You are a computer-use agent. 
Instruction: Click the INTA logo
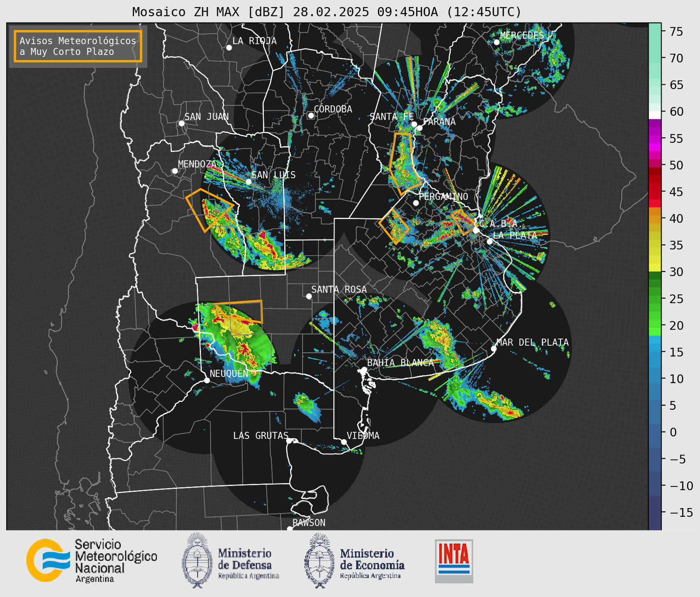click(454, 561)
